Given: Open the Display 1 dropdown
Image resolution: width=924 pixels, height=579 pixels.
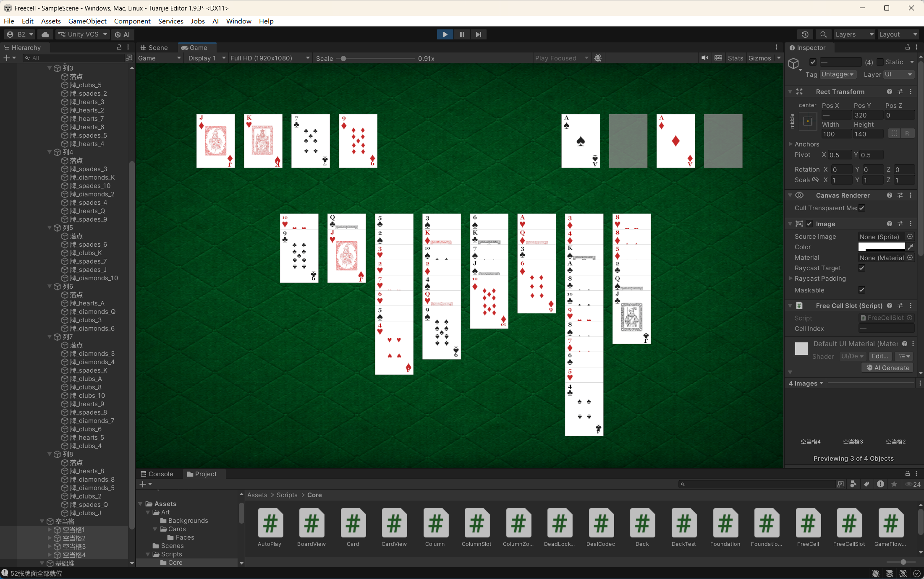Looking at the screenshot, I should pos(207,58).
